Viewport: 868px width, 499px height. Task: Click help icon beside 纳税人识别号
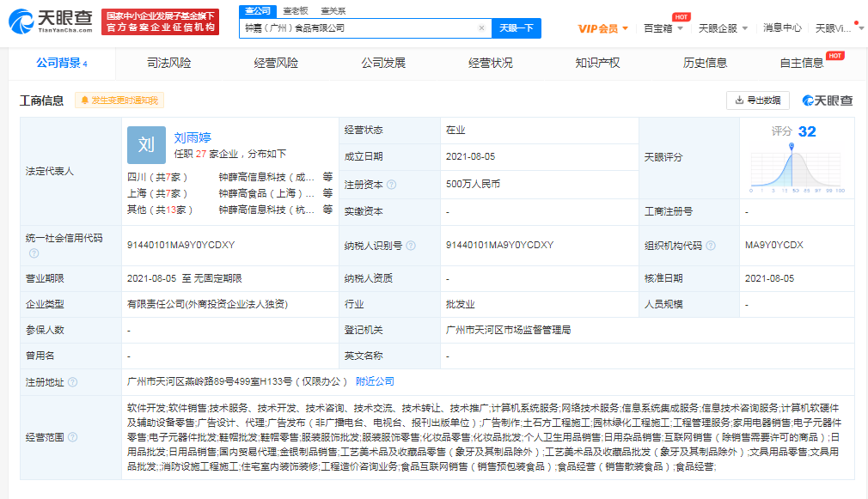[x=411, y=246]
